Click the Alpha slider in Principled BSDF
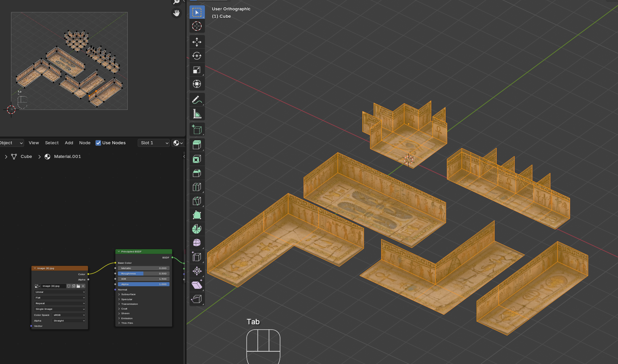618x364 pixels. click(144, 285)
